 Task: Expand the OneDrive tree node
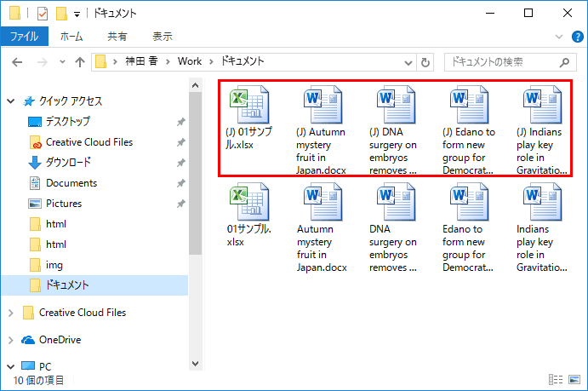pyautogui.click(x=11, y=340)
